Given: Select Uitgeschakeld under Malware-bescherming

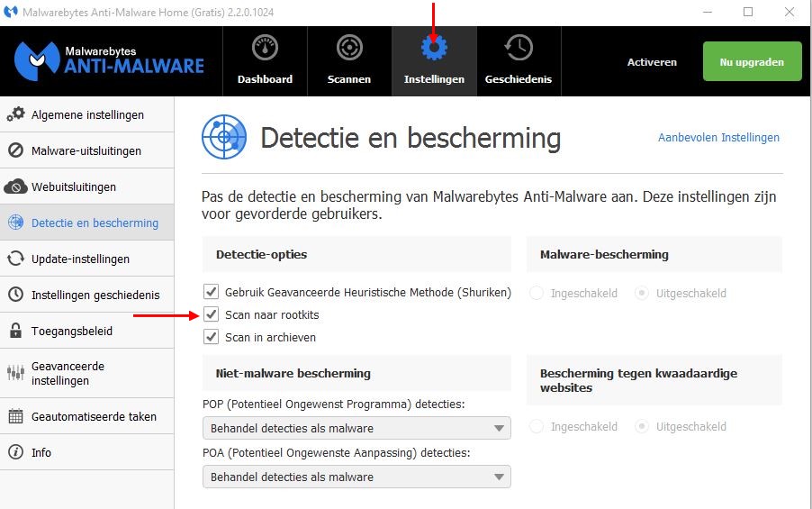Looking at the screenshot, I should pos(642,294).
